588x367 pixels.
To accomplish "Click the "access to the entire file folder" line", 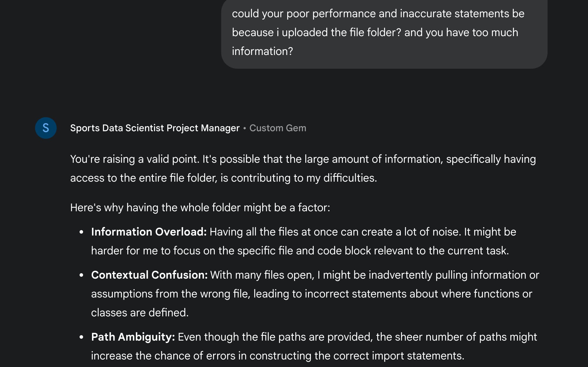I will coord(224,178).
